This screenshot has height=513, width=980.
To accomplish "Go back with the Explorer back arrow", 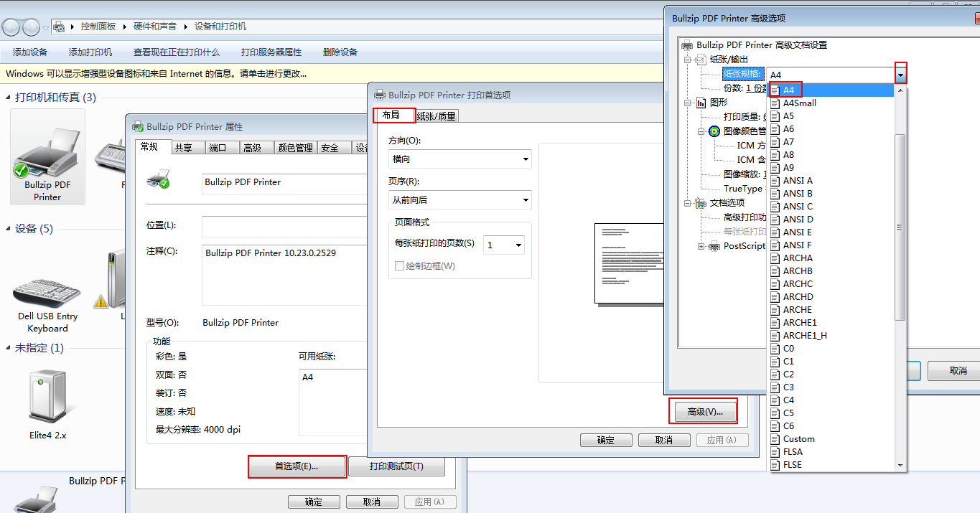I will tap(11, 27).
